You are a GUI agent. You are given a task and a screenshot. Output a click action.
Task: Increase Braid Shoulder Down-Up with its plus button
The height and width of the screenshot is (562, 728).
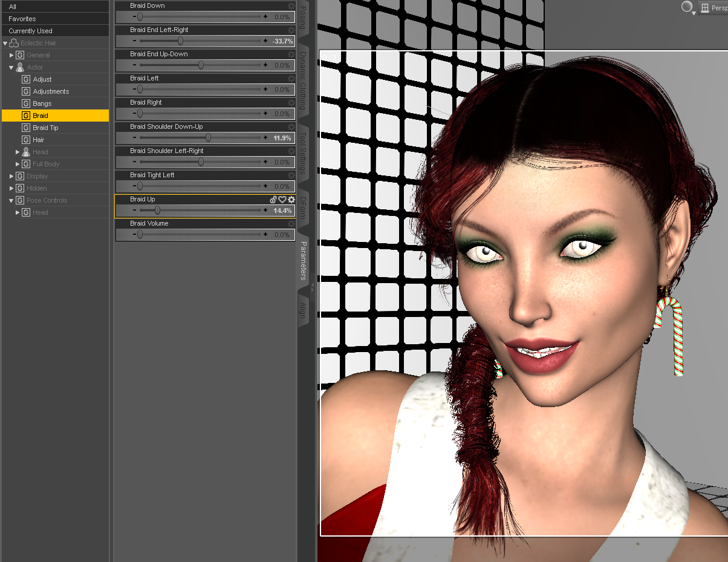pyautogui.click(x=265, y=138)
